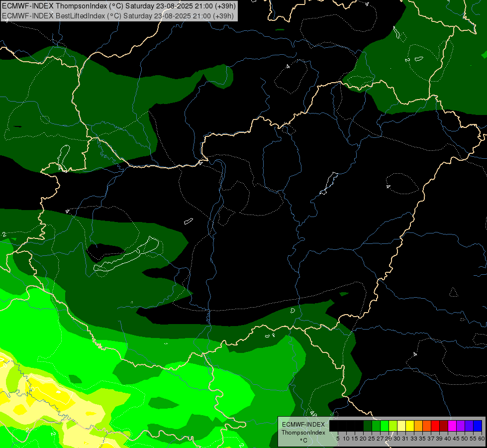Click the legend label 'ECMWF-INDEX'
Viewport: 487px width, 448px height.
(303, 425)
